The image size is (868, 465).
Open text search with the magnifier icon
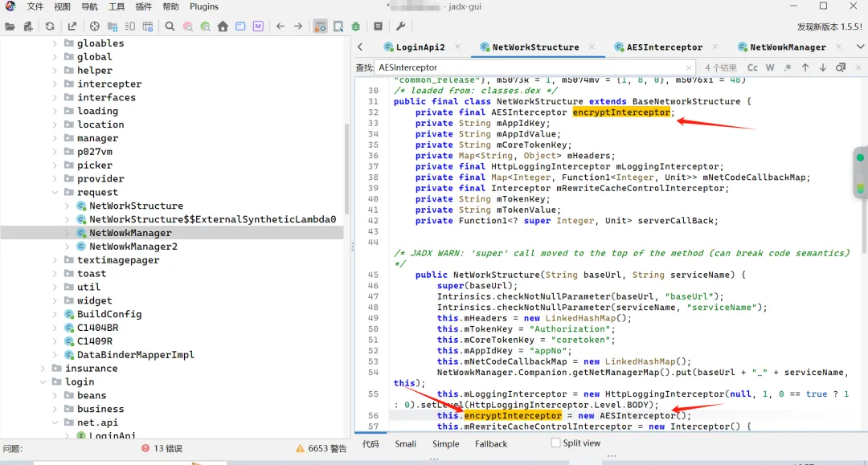click(x=170, y=27)
